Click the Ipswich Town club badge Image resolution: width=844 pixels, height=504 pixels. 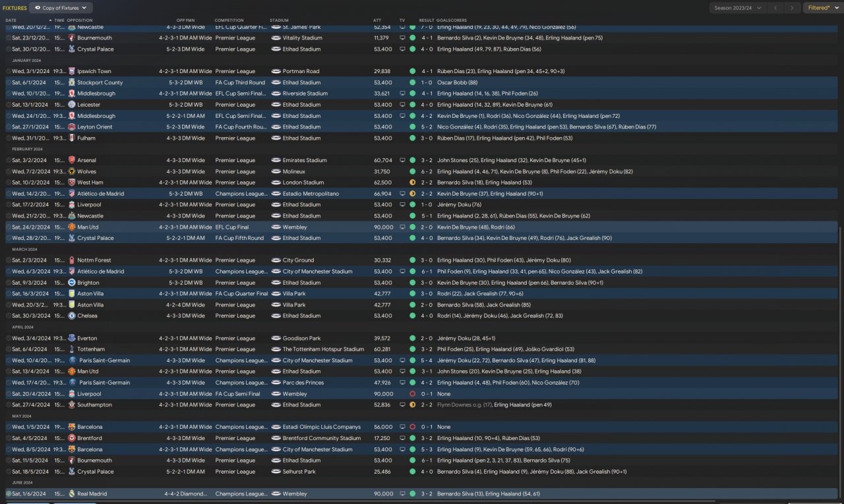[x=71, y=71]
